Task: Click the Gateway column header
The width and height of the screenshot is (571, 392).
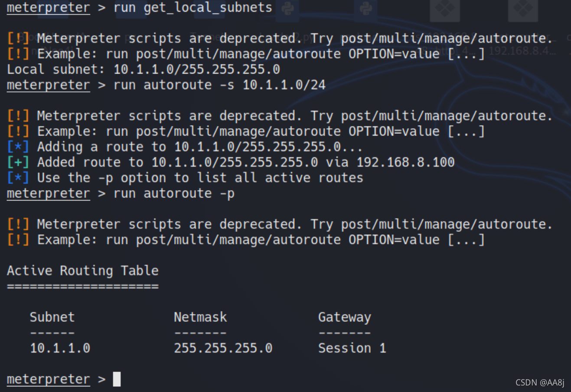Action: tap(344, 317)
